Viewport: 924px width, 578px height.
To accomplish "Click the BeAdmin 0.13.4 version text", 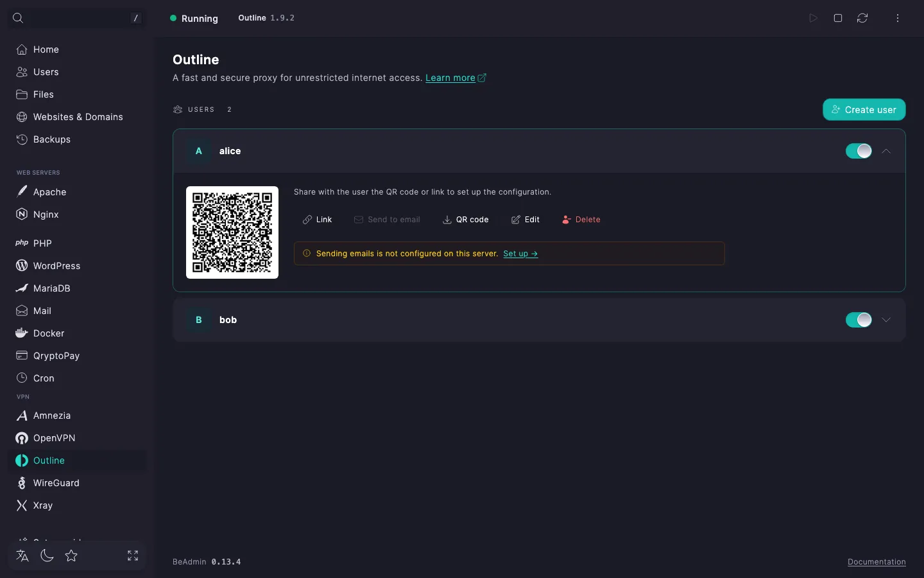I will click(x=207, y=562).
